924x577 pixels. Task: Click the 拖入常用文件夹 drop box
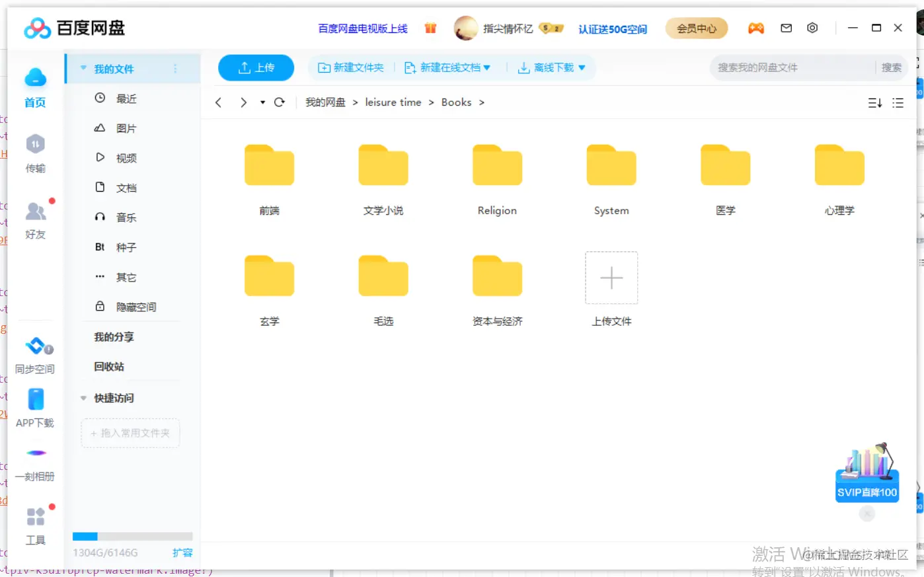[130, 433]
